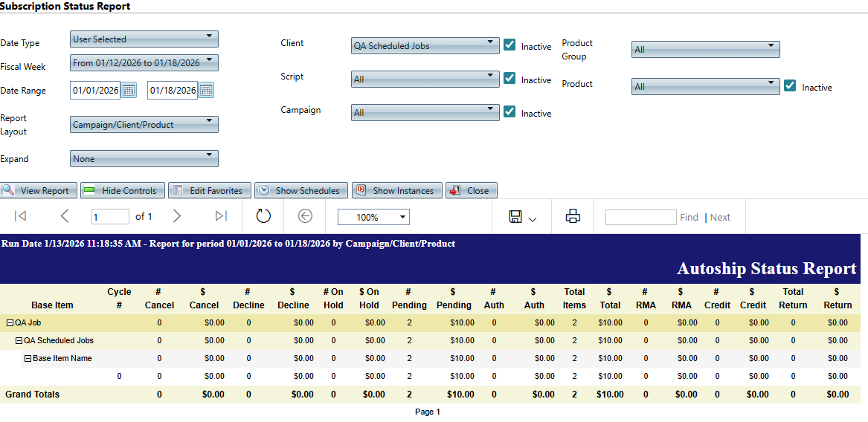Jump to last report page
868x422 pixels.
221,216
